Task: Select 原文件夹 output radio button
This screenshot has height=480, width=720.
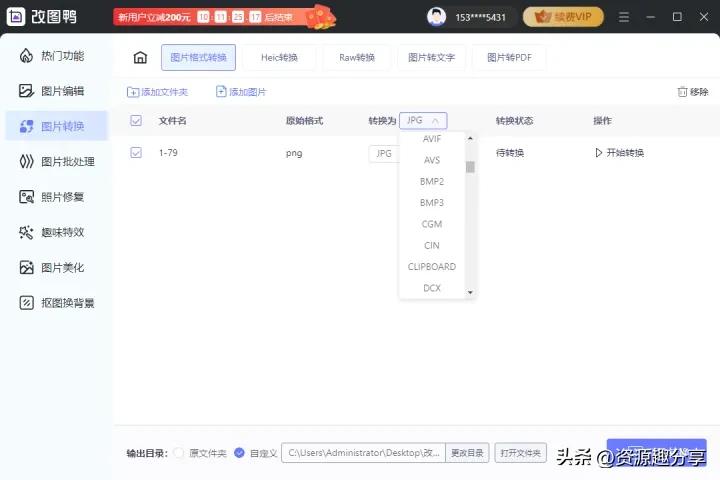Action: click(x=179, y=453)
